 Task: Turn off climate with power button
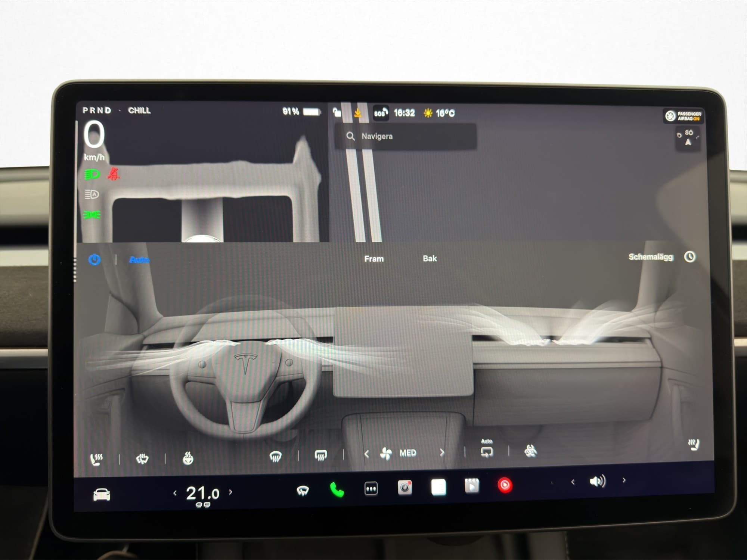point(94,259)
